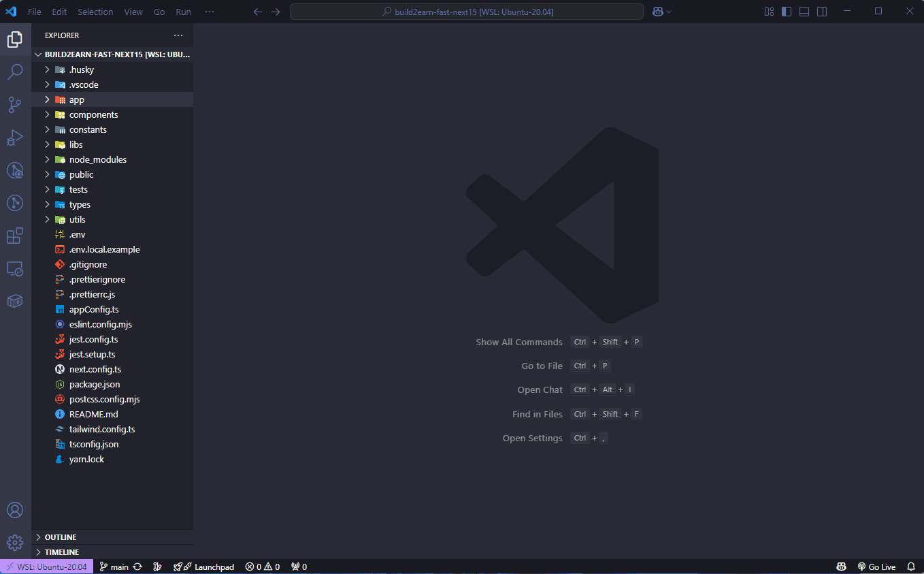Open the Extensions view
The width and height of the screenshot is (924, 574).
[15, 236]
